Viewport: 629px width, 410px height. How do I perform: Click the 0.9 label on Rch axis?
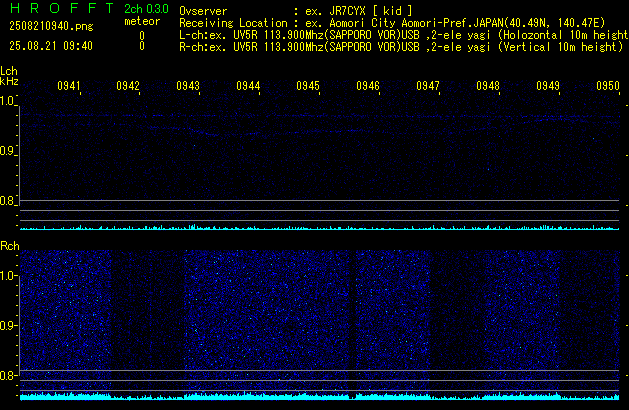click(x=7, y=325)
